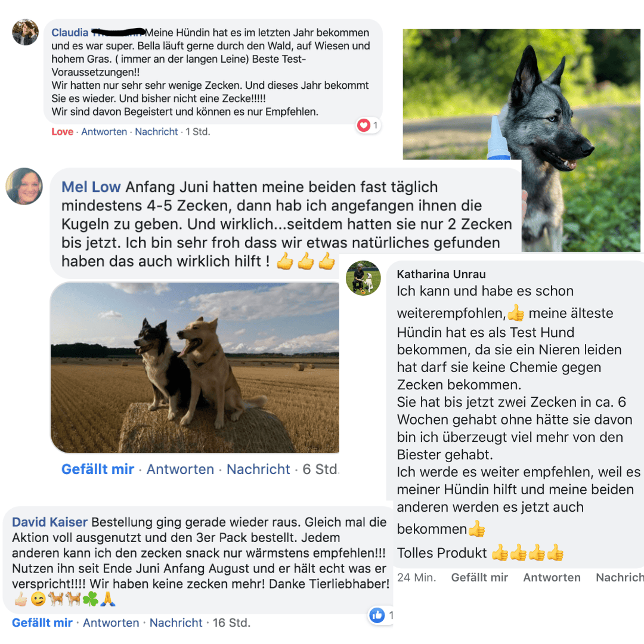Click Nachricht under David Kaiser's comment
Viewport: 644px width, 644px height.
point(176,623)
